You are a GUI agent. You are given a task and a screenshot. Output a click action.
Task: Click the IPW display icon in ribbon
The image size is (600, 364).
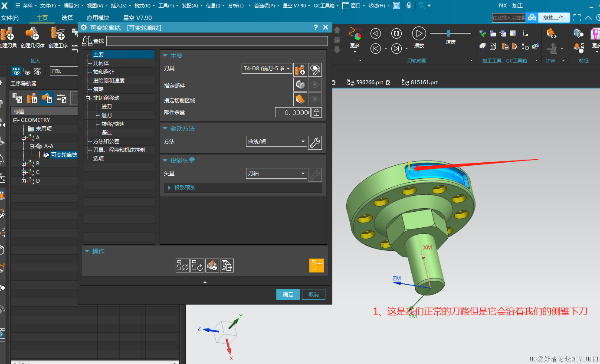click(x=551, y=33)
